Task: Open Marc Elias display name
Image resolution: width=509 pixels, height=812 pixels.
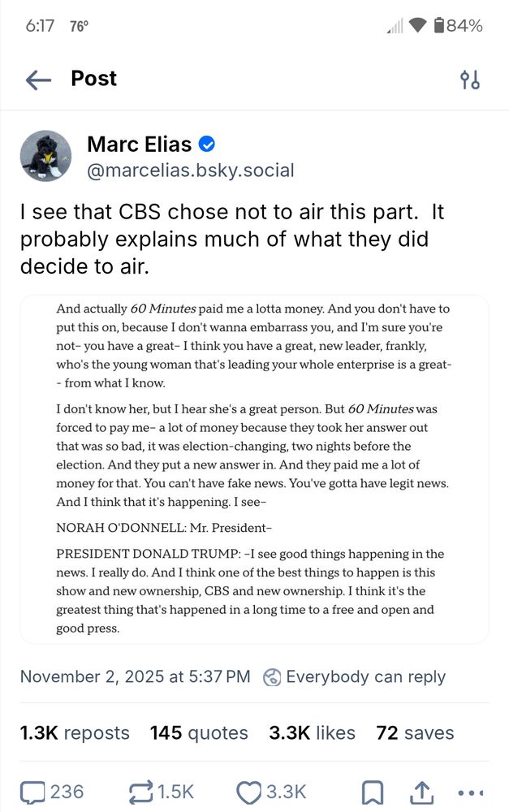Action: click(140, 145)
